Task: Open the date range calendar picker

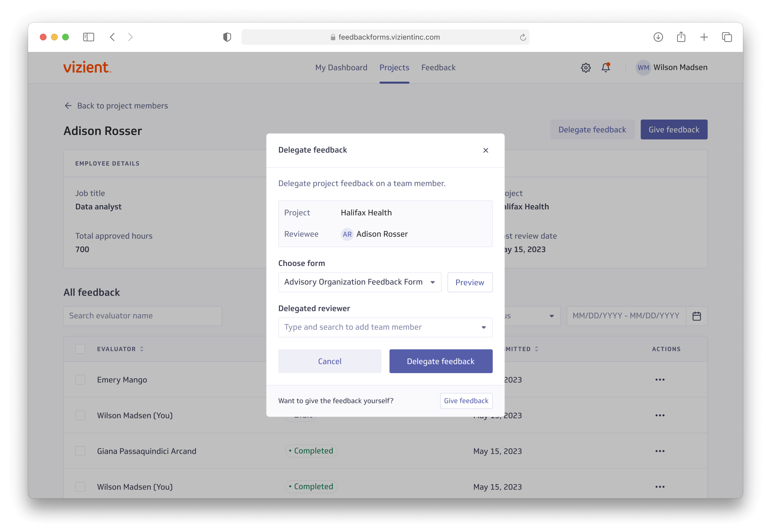Action: pyautogui.click(x=696, y=316)
